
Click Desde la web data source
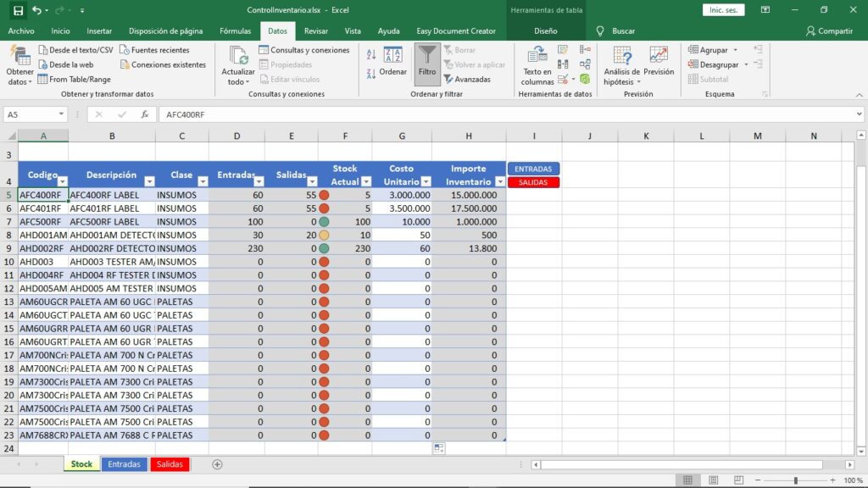click(65, 64)
